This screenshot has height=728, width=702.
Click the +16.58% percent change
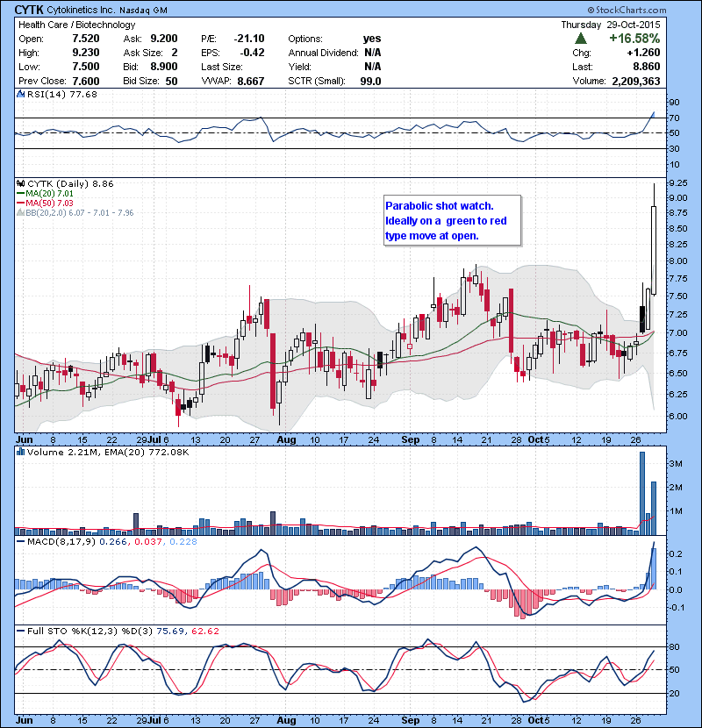pos(634,39)
